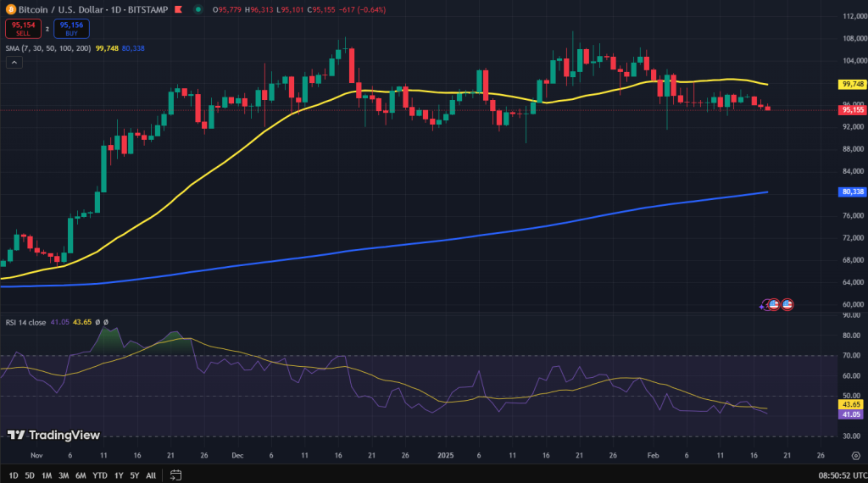Click the 95,156 BUY button
Viewport: 868px width, 483px height.
pos(71,29)
